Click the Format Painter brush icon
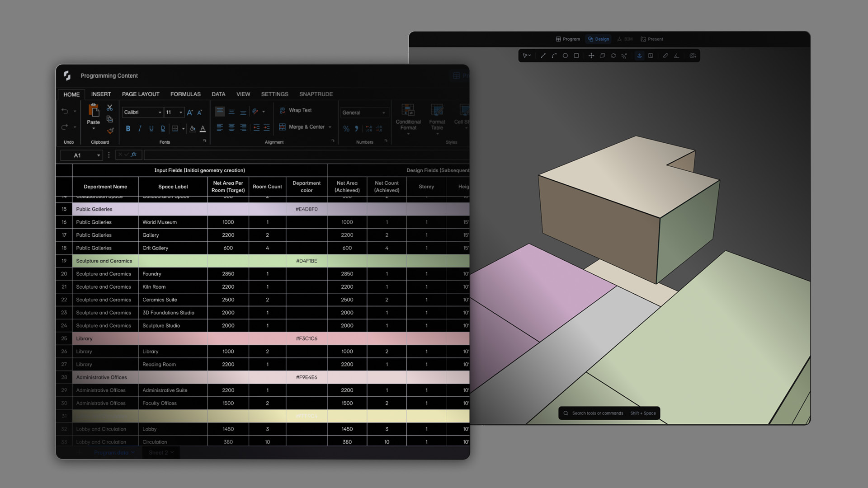The image size is (868, 488). [x=110, y=131]
